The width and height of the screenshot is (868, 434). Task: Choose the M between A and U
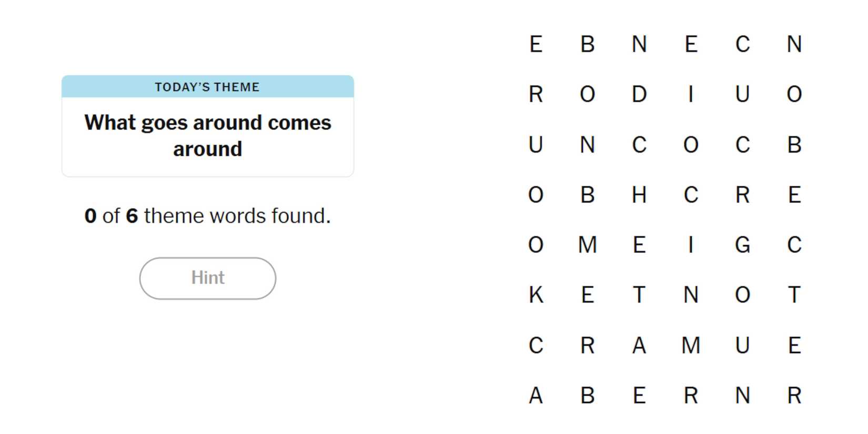pyautogui.click(x=691, y=346)
